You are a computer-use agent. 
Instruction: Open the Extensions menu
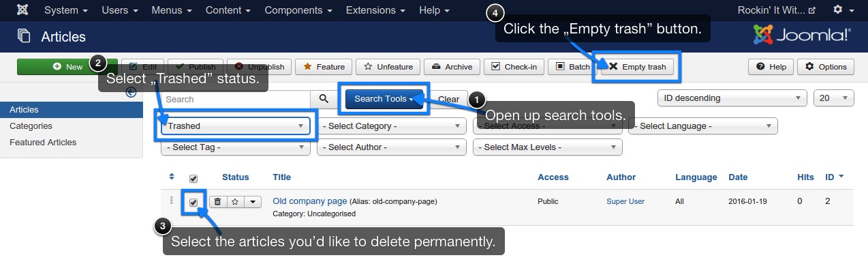point(374,10)
